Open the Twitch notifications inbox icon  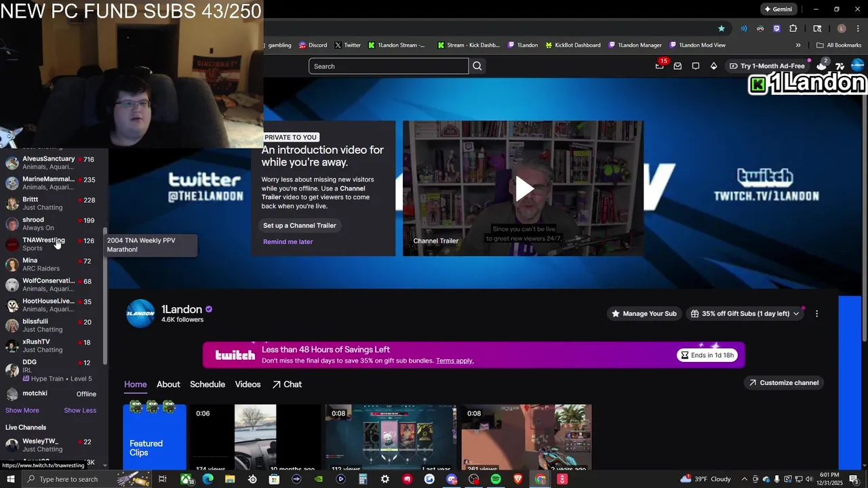click(677, 66)
